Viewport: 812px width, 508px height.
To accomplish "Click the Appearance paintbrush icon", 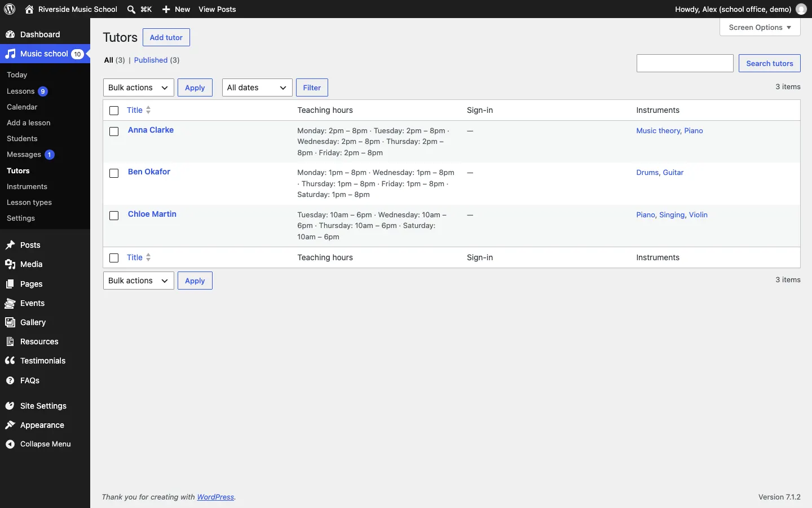I will coord(10,425).
